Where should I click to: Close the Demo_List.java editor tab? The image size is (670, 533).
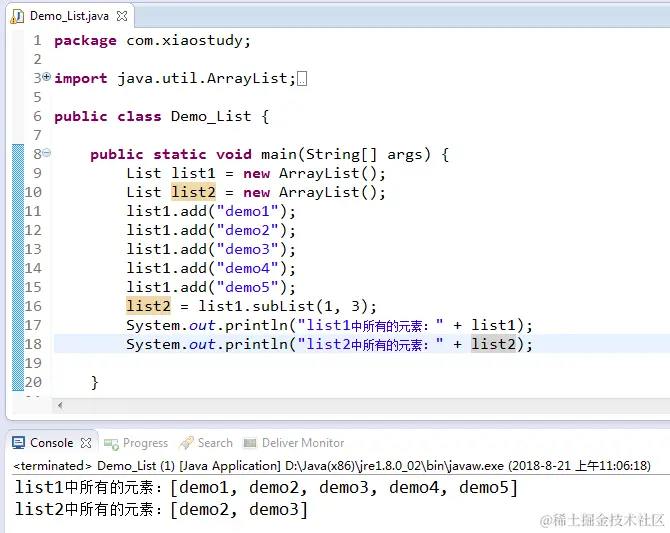click(x=122, y=16)
